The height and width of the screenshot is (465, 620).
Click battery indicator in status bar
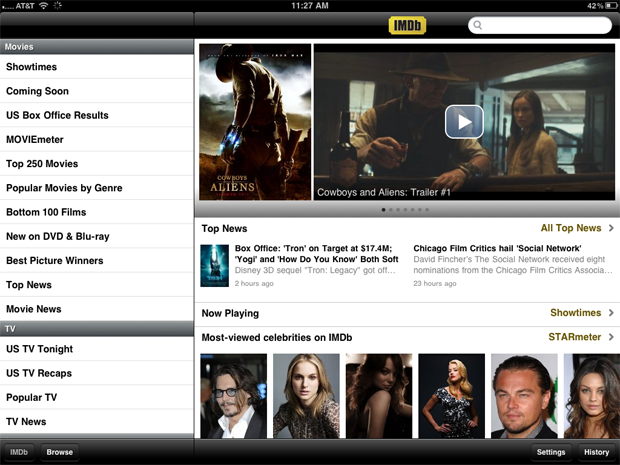coord(609,6)
